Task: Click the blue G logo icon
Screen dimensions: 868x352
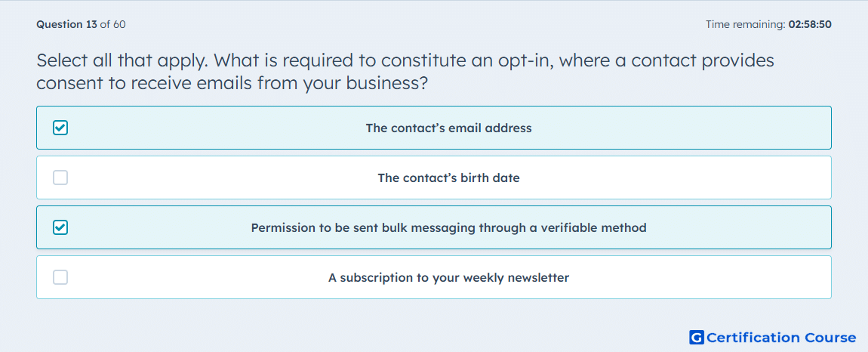Action: pos(697,337)
